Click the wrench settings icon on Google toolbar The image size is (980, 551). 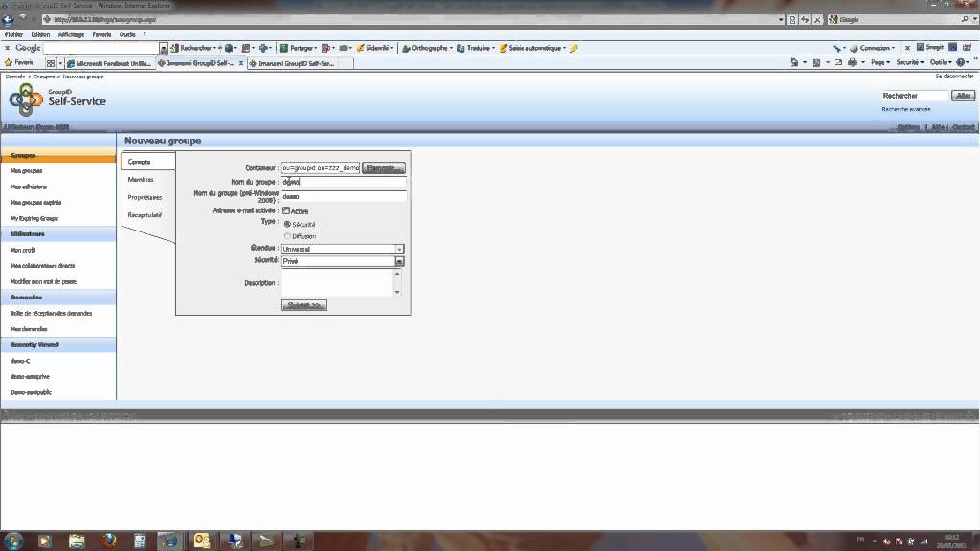(x=836, y=48)
